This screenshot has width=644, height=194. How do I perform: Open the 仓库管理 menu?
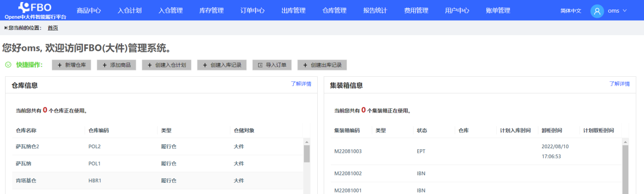point(334,10)
